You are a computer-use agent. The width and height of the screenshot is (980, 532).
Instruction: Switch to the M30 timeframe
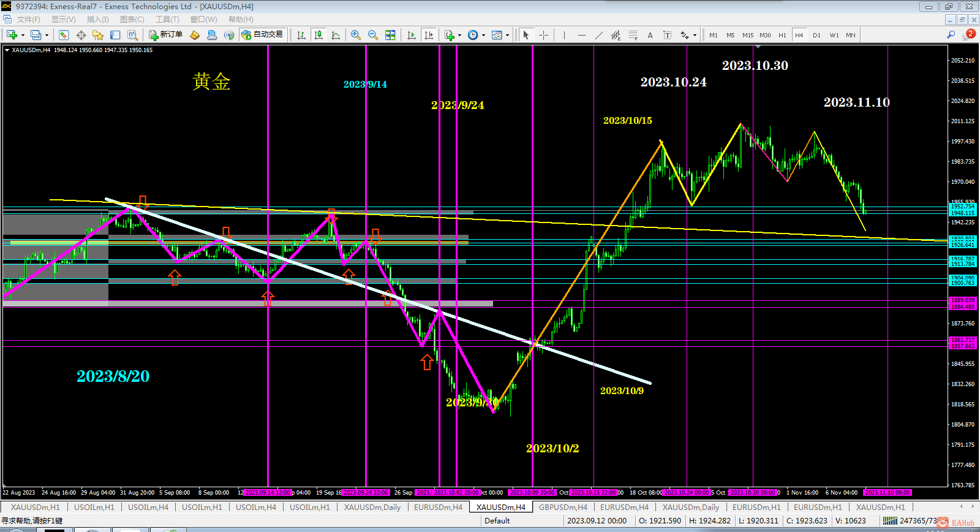point(765,35)
